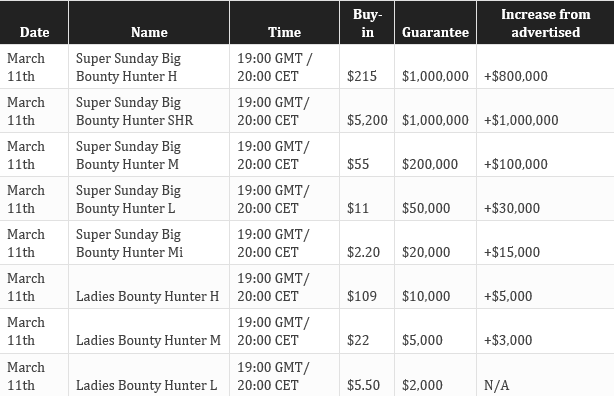Click the Guarantee column header
Viewport: 615px width, 396px height.
(435, 22)
